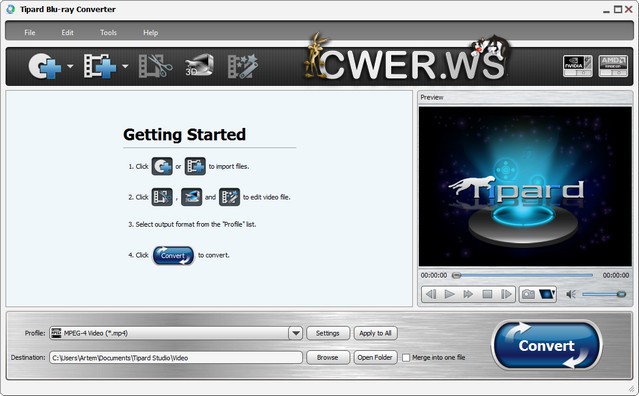Minimize the Tipard Blu-ray Converter window
This screenshot has height=396, width=639.
tap(606, 10)
